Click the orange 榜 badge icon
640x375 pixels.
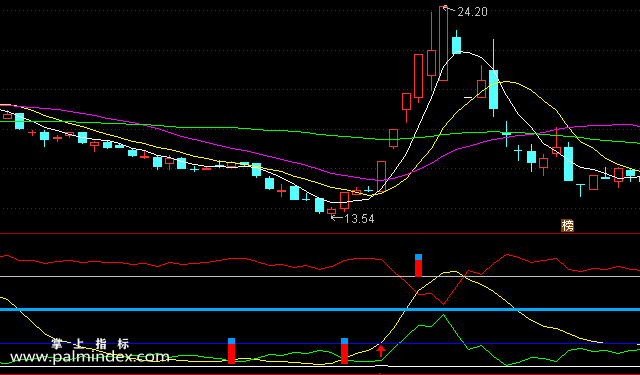tap(567, 225)
